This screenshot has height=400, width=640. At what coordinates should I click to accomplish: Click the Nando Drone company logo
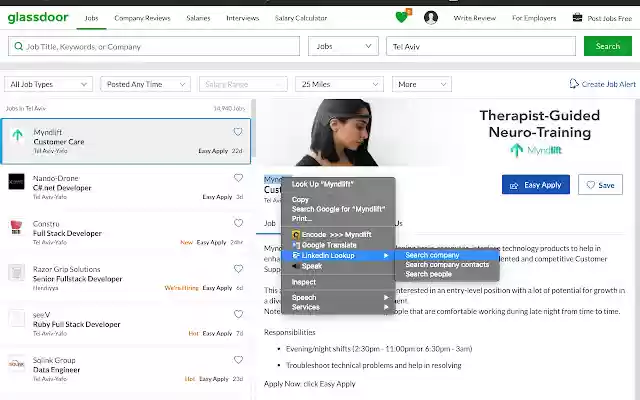(x=16, y=182)
